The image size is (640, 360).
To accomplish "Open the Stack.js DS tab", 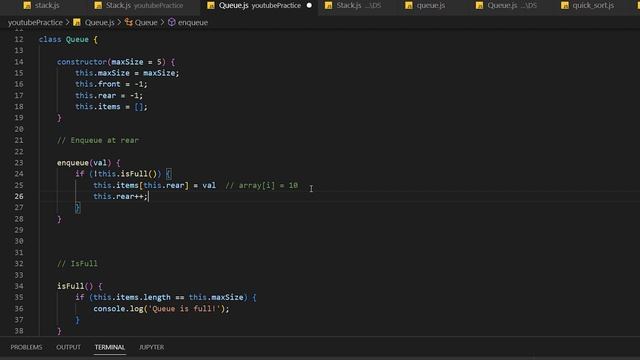I will click(354, 6).
